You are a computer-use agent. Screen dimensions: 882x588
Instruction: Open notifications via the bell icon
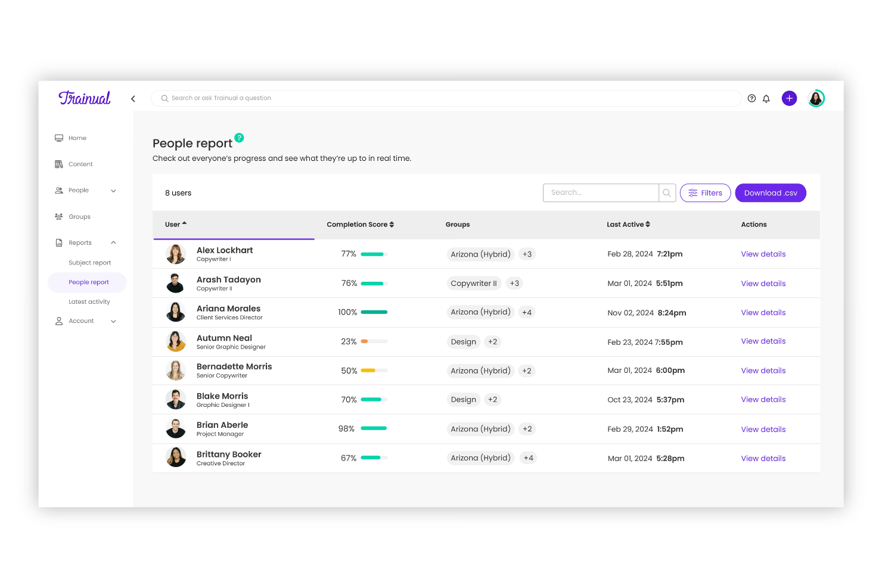[766, 98]
